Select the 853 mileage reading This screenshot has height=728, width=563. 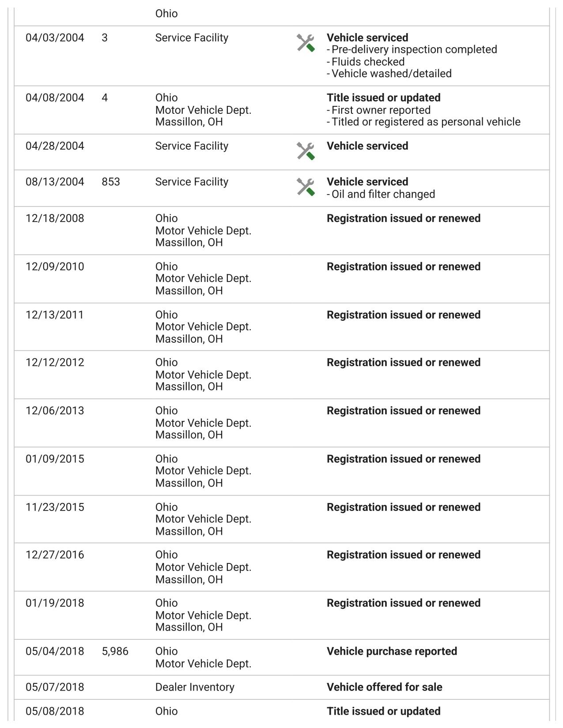coord(111,182)
